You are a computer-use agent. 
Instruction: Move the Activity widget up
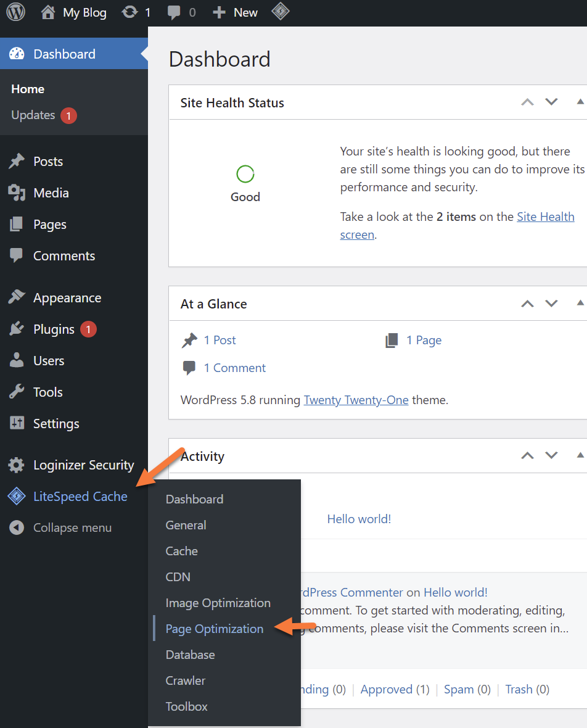tap(527, 456)
